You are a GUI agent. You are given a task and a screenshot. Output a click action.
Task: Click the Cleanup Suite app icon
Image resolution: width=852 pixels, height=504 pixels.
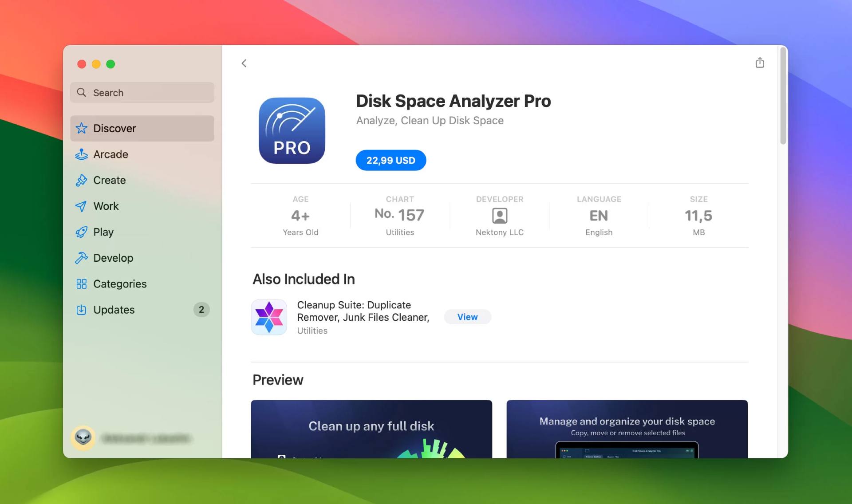click(270, 317)
